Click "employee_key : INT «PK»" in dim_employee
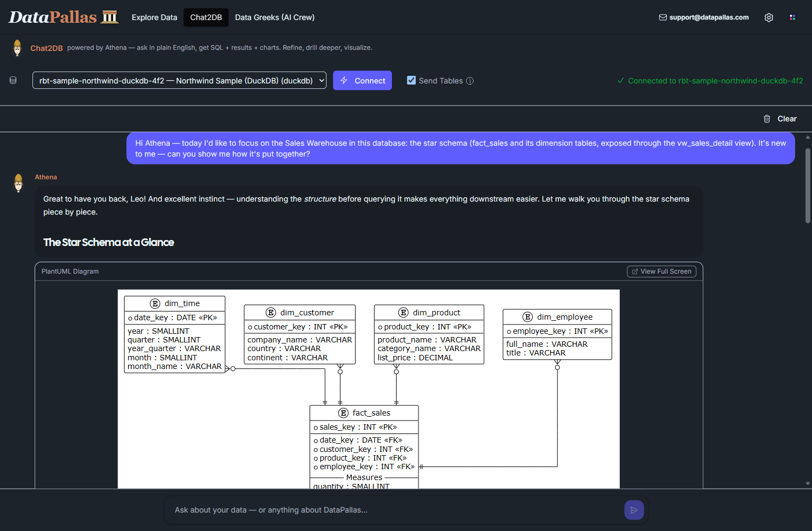The width and height of the screenshot is (812, 531). click(x=557, y=331)
